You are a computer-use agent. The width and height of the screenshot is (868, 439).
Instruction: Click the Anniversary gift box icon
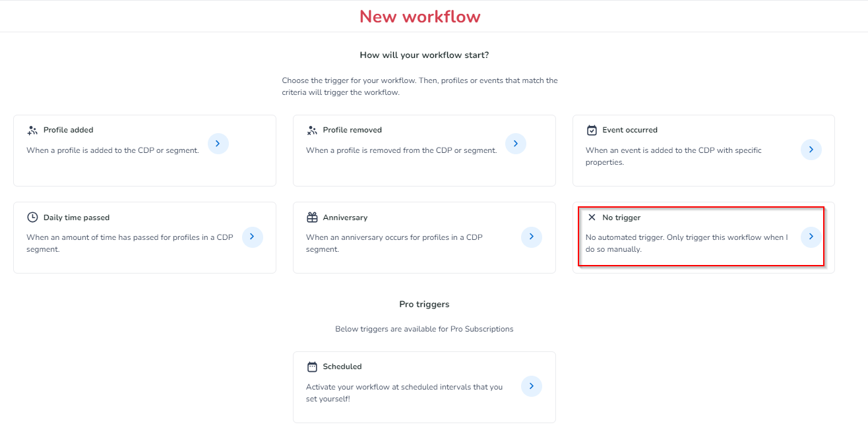click(x=312, y=218)
